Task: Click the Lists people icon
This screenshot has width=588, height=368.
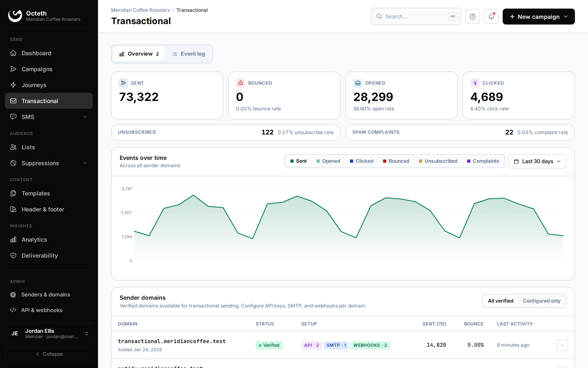Action: (13, 147)
